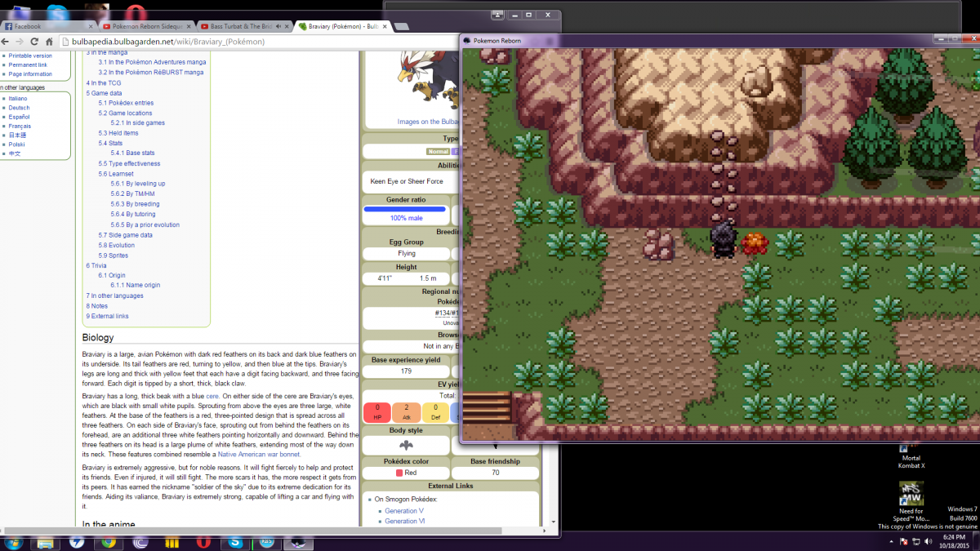
Task: Open 'Page information' sidebar link
Action: coord(30,73)
